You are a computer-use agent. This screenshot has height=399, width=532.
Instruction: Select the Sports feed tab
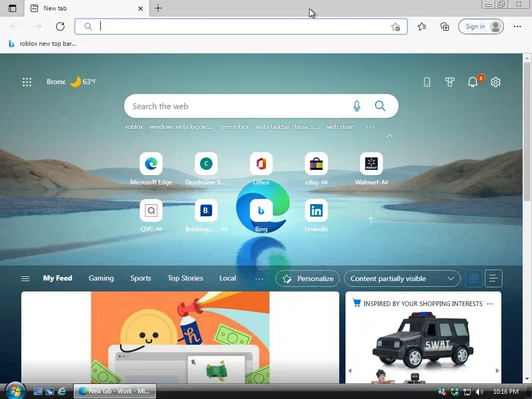click(140, 278)
